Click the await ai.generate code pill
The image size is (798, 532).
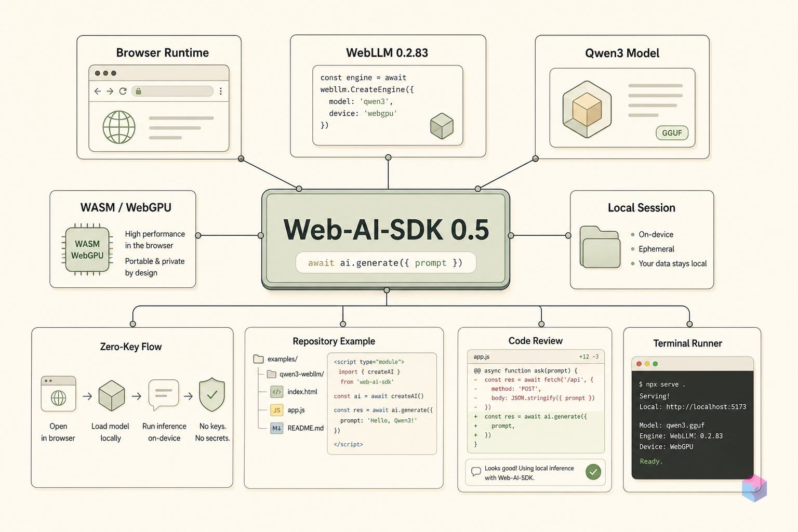click(385, 262)
